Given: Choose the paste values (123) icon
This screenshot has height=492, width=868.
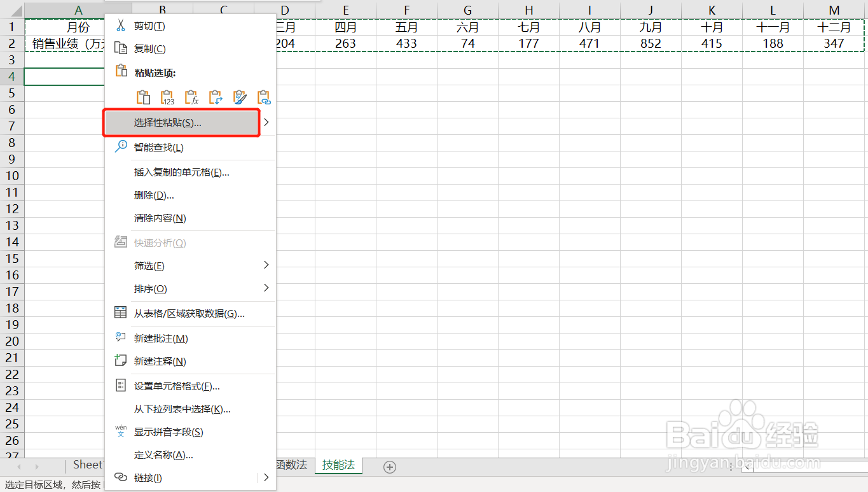Looking at the screenshot, I should click(x=167, y=97).
